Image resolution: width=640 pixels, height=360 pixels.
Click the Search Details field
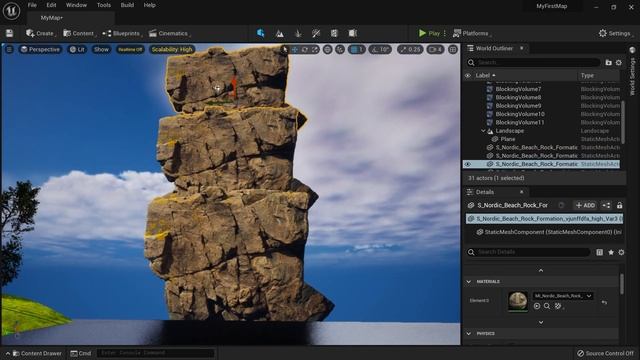(x=529, y=252)
